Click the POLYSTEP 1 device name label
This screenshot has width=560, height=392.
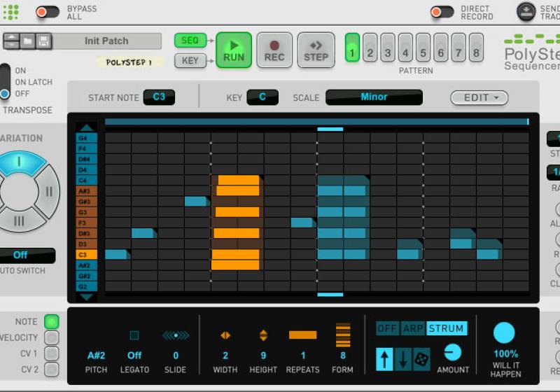(129, 62)
